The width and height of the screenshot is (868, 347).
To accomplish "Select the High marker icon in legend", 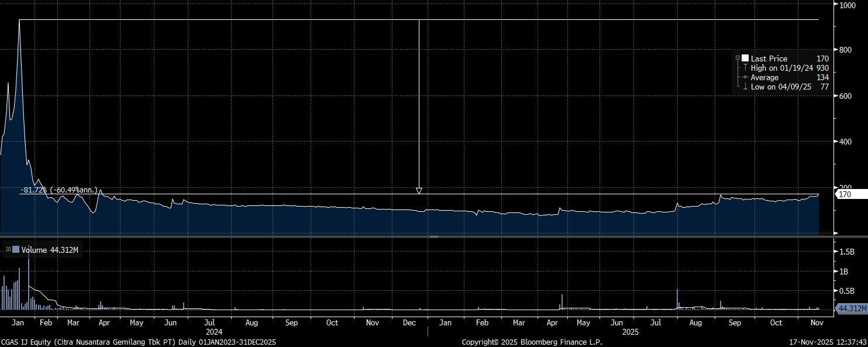I will 745,68.
